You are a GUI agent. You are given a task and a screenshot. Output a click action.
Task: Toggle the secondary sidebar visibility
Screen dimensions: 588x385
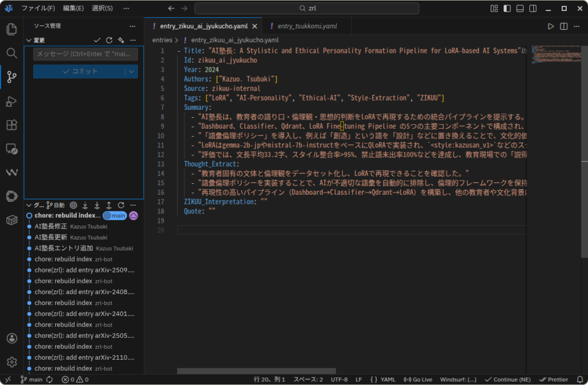point(532,9)
